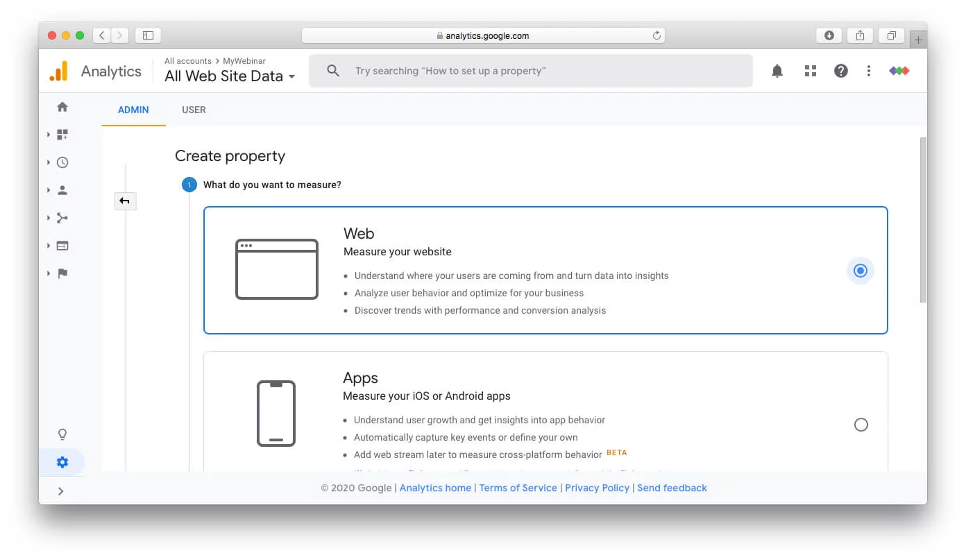The image size is (966, 560).
Task: Click the Admin gear icon
Action: (x=62, y=462)
